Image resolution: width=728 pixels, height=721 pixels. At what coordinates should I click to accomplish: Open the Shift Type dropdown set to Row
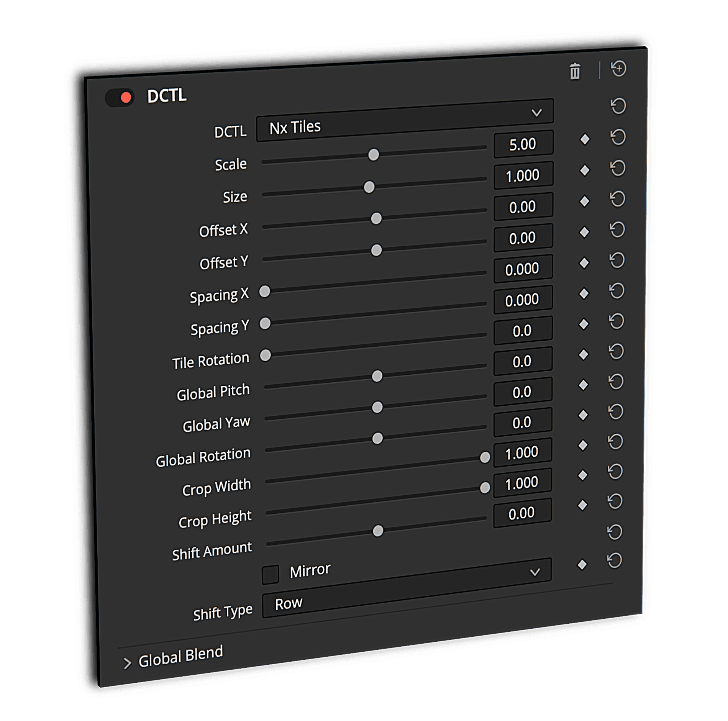point(406,588)
